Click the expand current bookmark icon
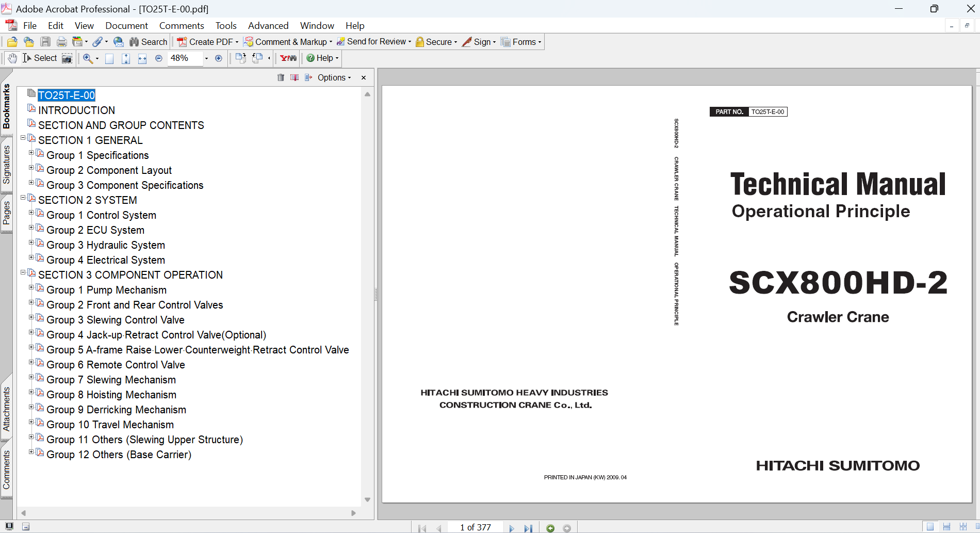 [x=308, y=77]
